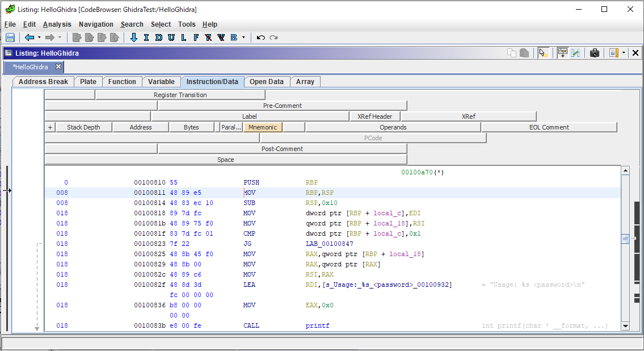Click the listing diff view icon

click(575, 53)
